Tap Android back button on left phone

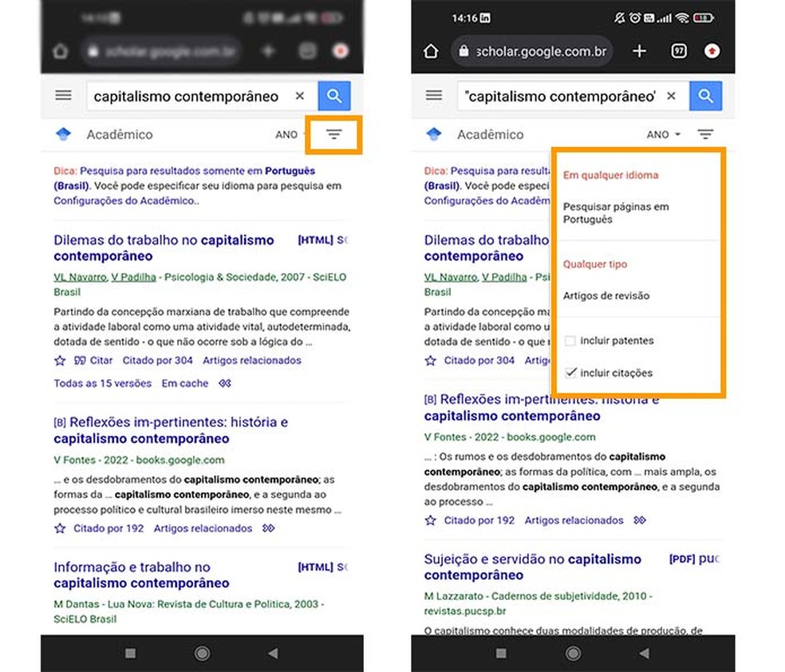pos(273,653)
